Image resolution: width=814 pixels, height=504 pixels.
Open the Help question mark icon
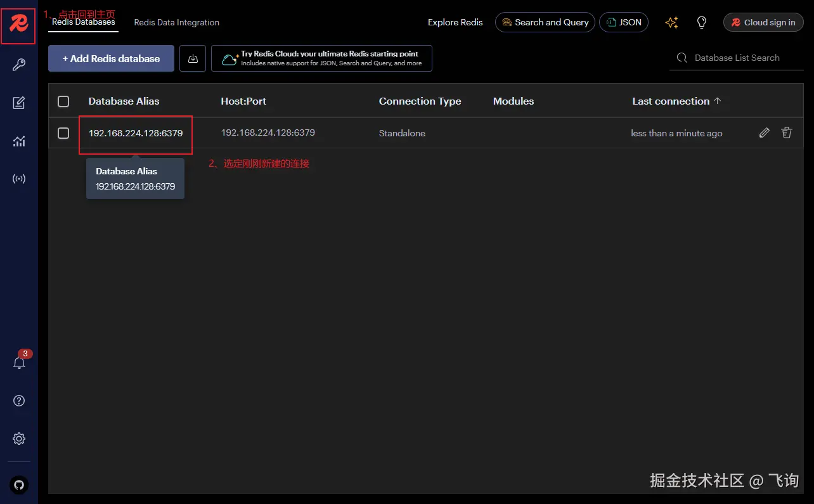click(19, 401)
